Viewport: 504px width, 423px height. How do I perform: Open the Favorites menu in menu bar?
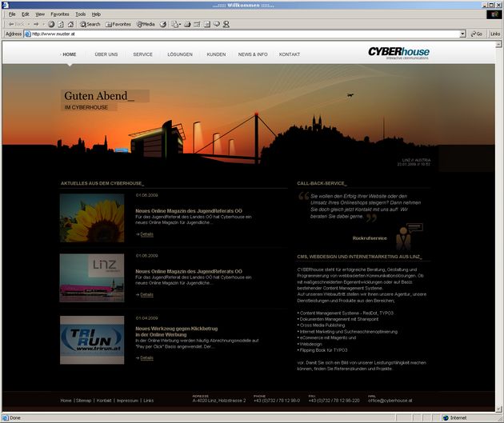pos(60,14)
